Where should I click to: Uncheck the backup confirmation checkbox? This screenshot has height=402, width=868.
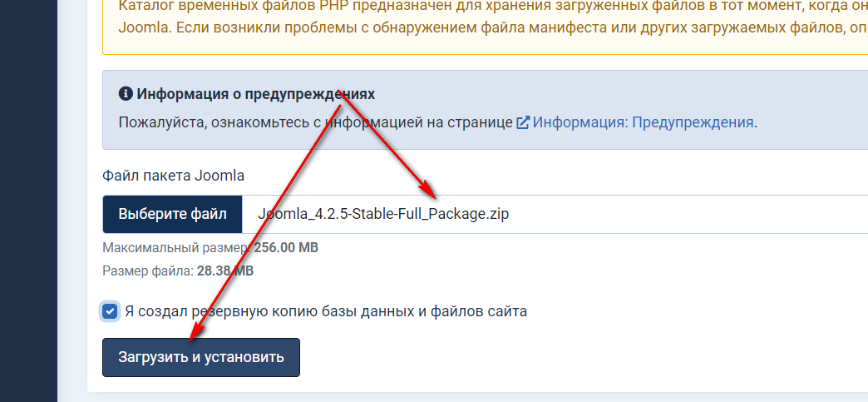(110, 311)
